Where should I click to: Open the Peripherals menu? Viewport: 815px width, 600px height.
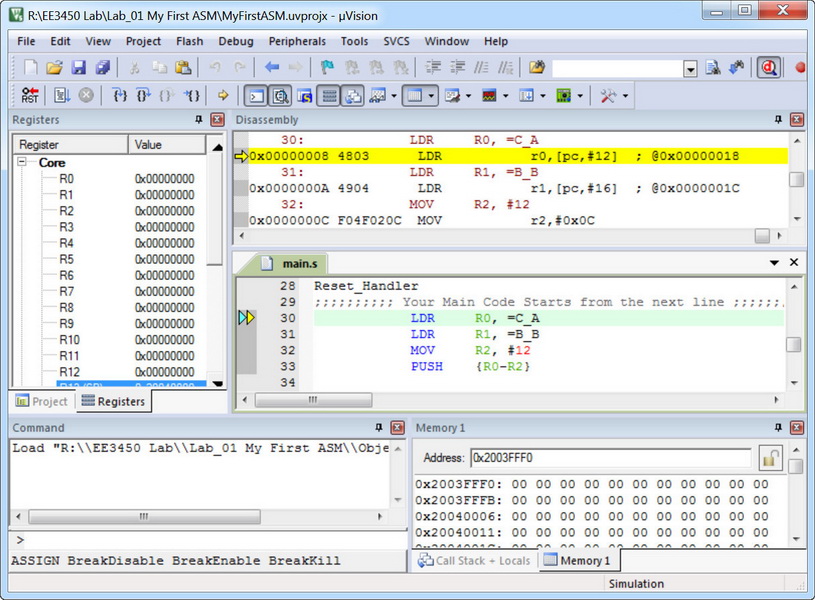[x=297, y=41]
